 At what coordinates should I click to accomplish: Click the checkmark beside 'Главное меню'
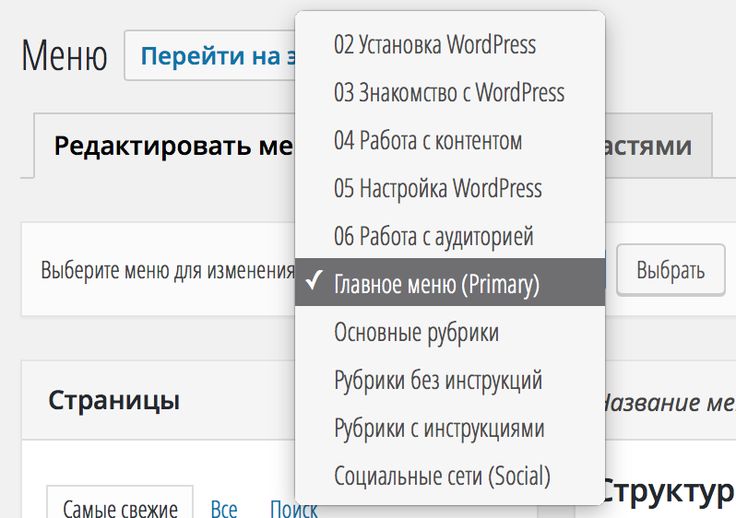(314, 283)
